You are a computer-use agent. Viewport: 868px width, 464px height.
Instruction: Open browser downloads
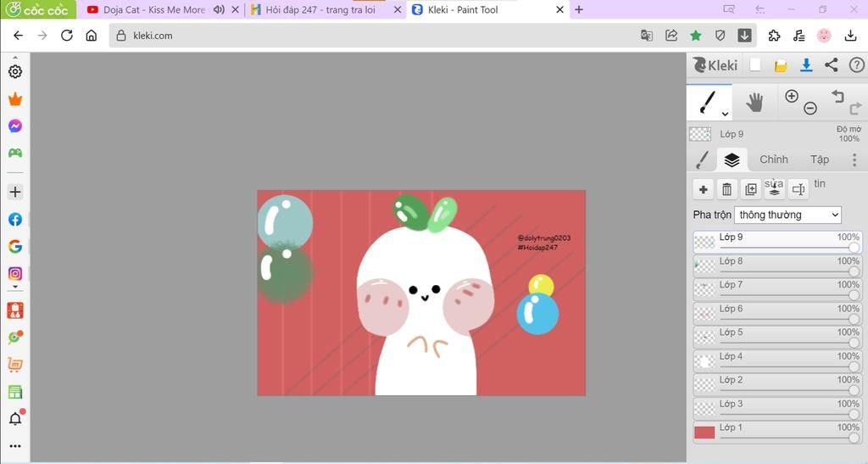pyautogui.click(x=850, y=36)
